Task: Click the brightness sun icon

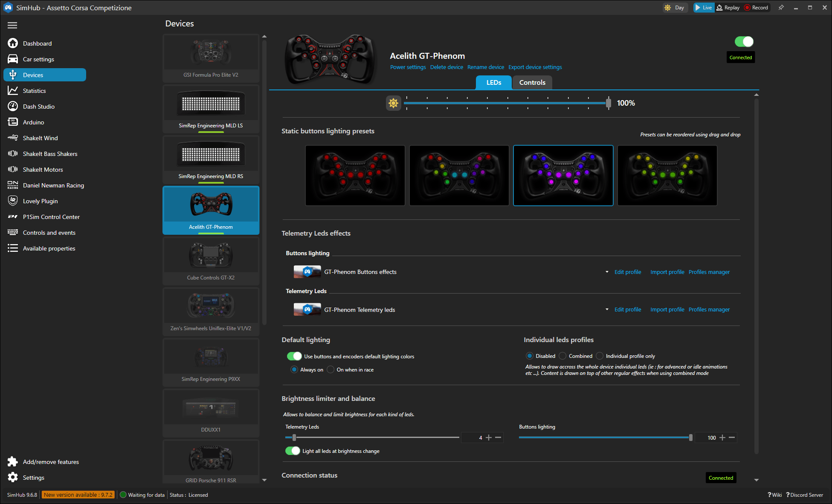Action: point(393,103)
